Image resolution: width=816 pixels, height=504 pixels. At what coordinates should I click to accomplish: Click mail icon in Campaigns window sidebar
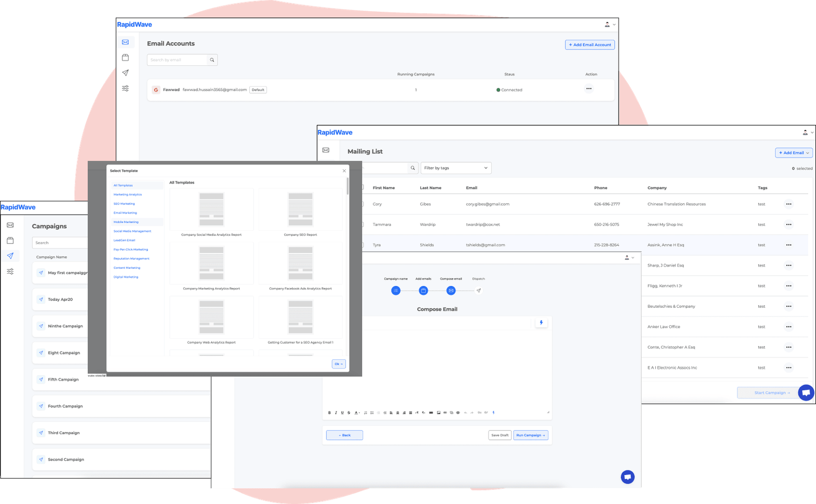coord(10,225)
